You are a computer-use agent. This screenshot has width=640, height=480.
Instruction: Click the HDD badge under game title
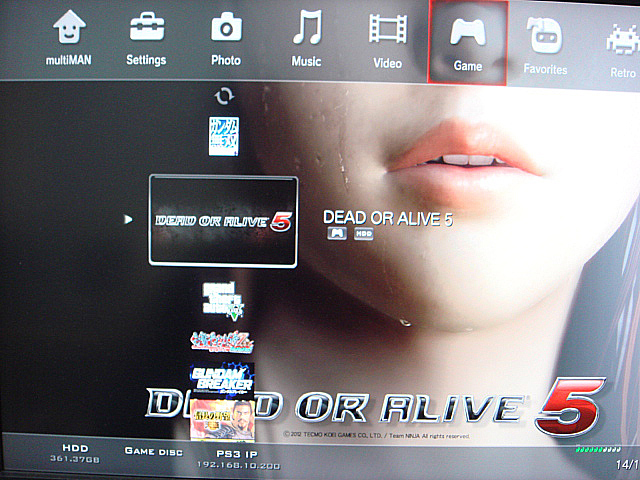point(363,234)
